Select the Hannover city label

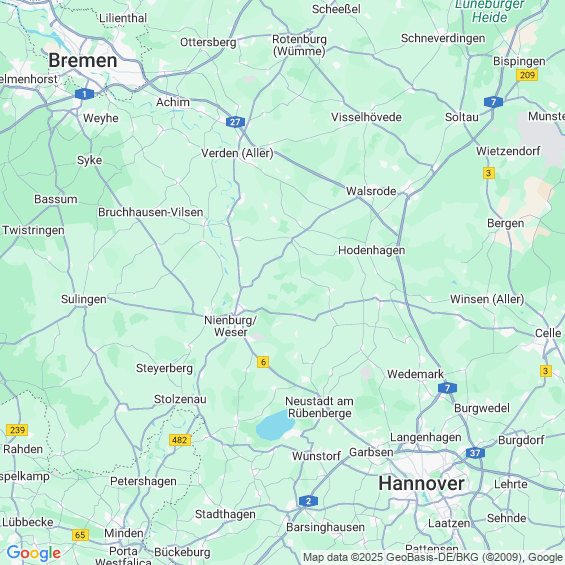pos(421,483)
